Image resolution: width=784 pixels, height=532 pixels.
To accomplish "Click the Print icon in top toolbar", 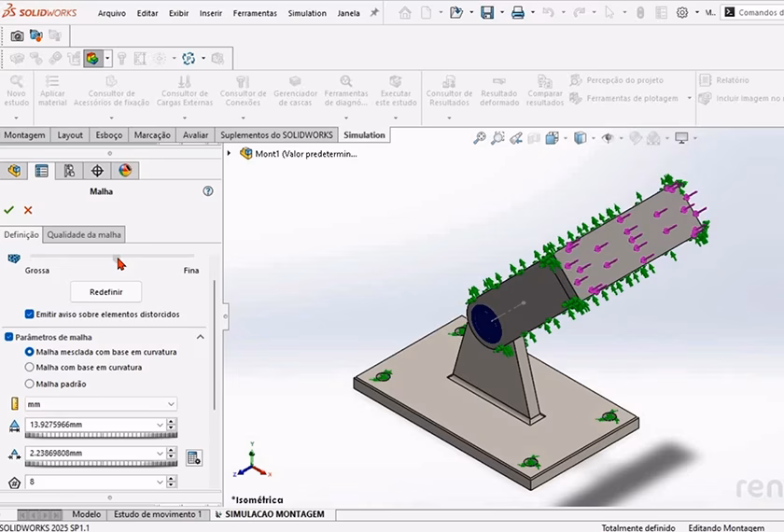I will pos(518,13).
